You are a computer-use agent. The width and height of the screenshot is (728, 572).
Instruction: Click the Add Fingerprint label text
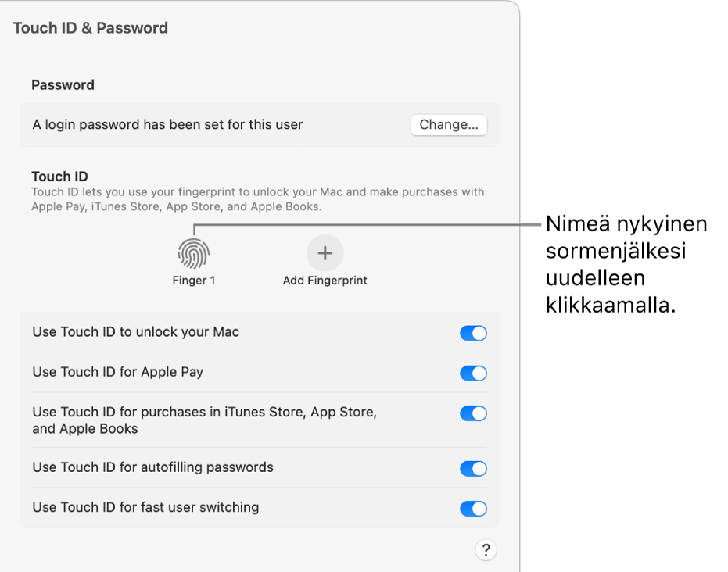click(325, 280)
